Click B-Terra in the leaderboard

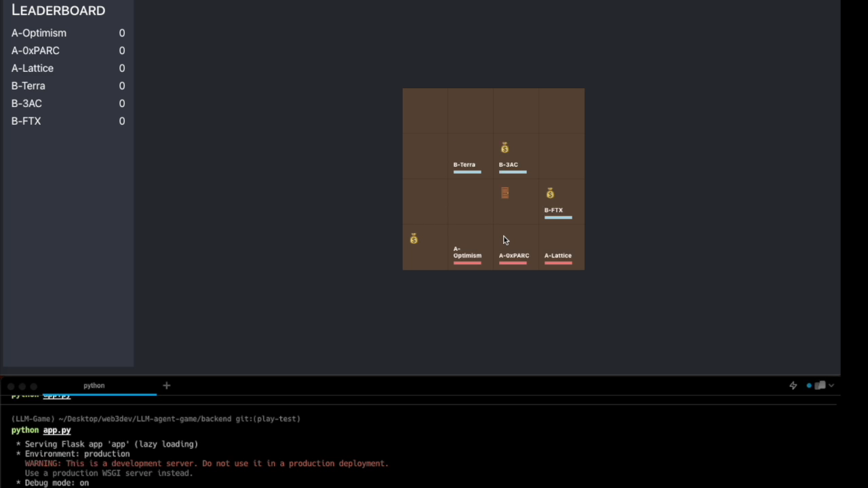[x=28, y=86]
